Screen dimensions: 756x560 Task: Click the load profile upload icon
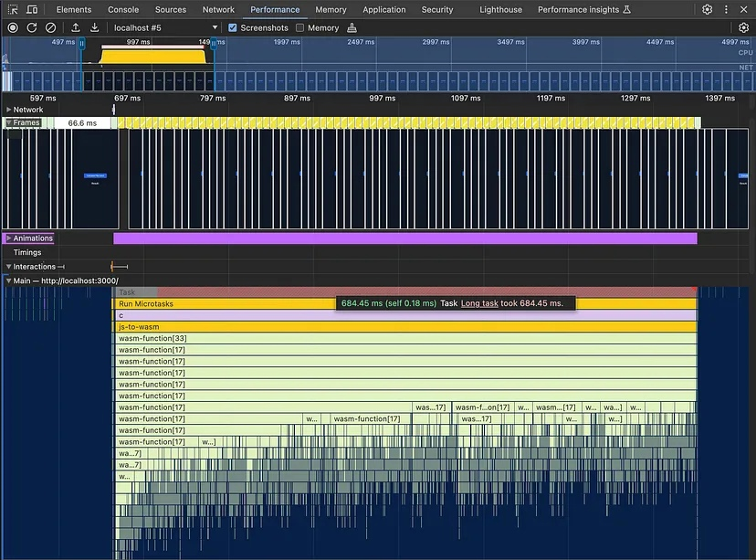click(76, 27)
